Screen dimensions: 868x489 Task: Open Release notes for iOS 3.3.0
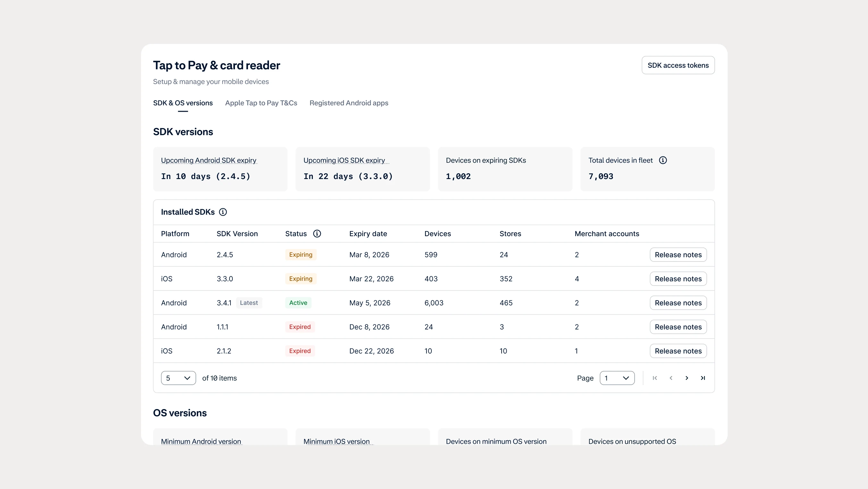click(678, 279)
